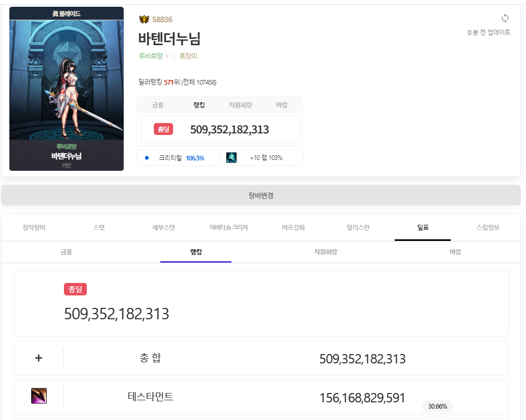Click the chevron next to 루비로망
Screen dimensions: 526x420
point(167,56)
